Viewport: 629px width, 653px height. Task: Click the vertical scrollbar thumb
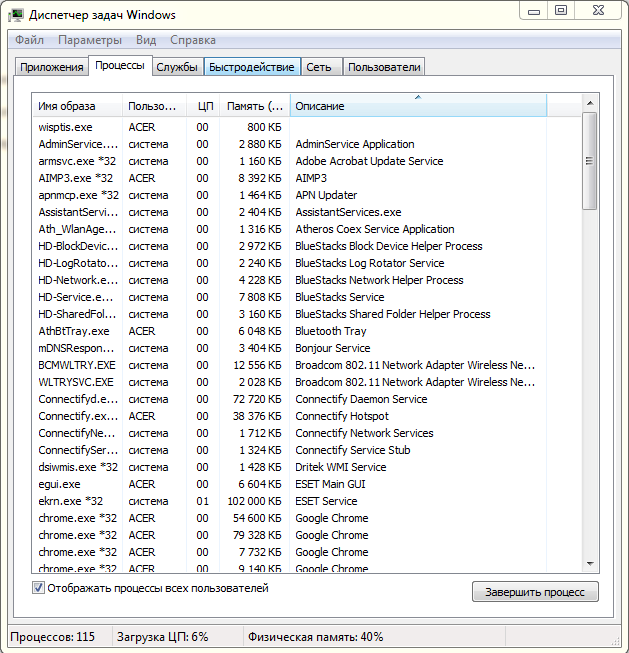click(x=590, y=161)
